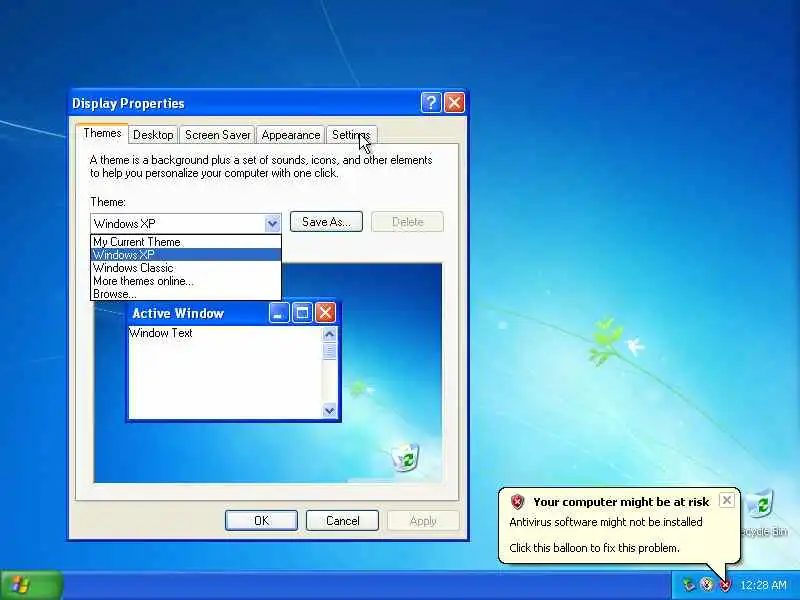
Task: Go to the Settings tab
Action: (x=351, y=135)
